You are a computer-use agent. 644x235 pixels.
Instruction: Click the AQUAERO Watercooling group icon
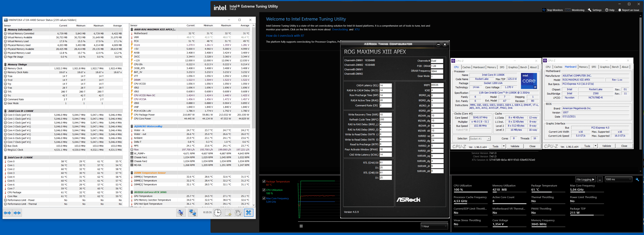(x=132, y=126)
